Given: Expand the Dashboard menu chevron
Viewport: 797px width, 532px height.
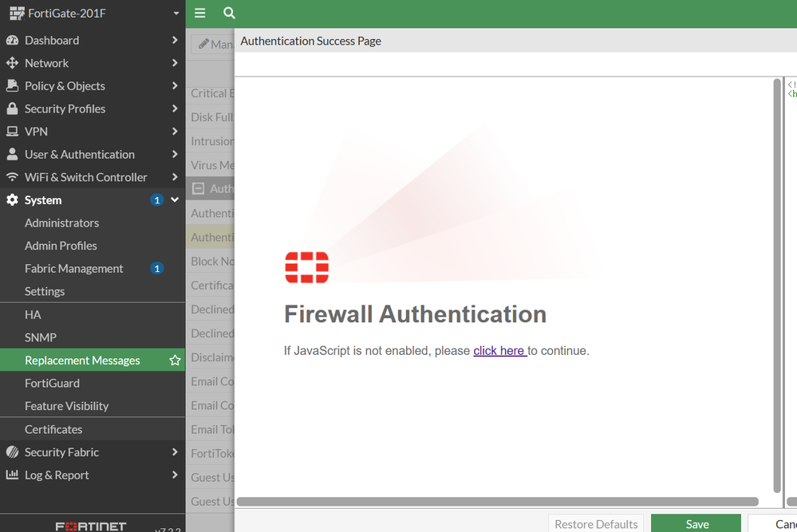Looking at the screenshot, I should (175, 40).
